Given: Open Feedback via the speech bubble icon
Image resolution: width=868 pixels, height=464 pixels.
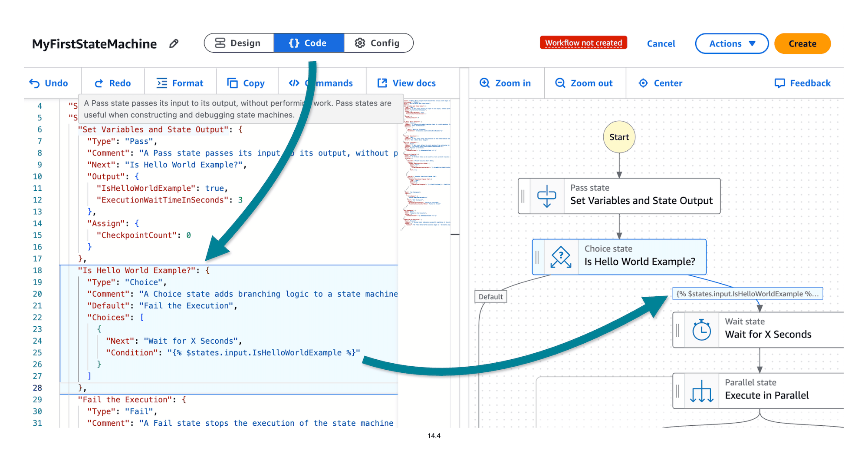Looking at the screenshot, I should point(780,83).
